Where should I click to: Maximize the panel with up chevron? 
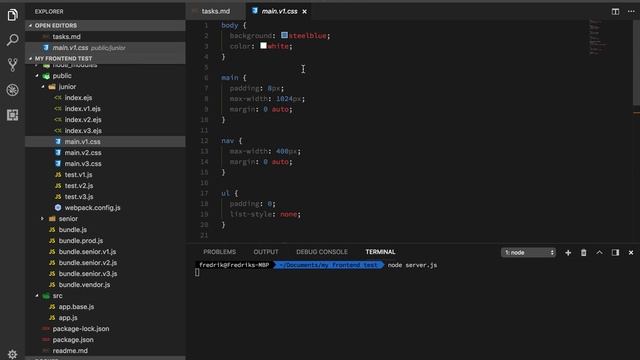point(599,253)
